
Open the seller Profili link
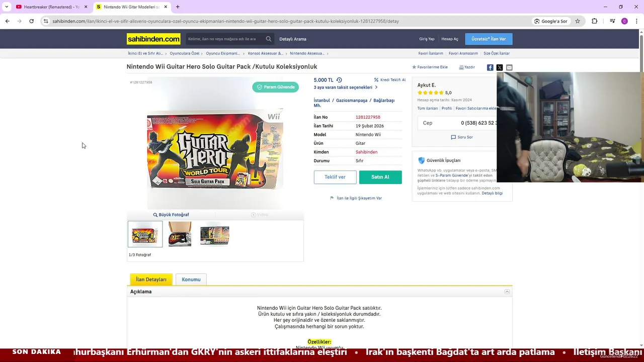pos(447,108)
